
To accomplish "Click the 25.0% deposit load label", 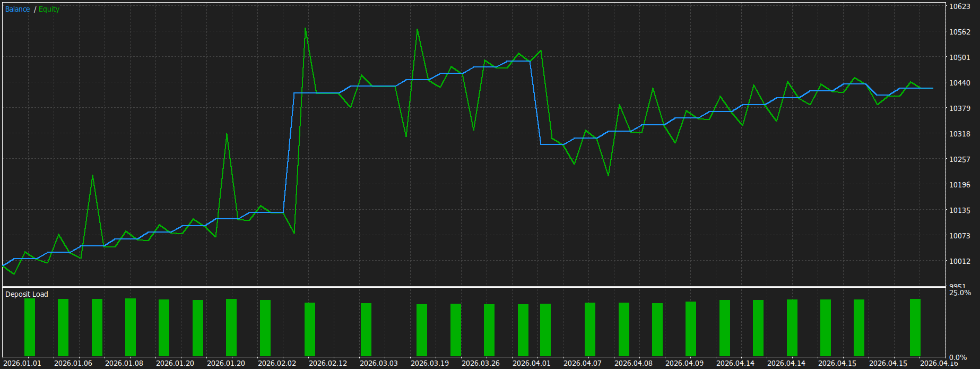I will tap(960, 293).
